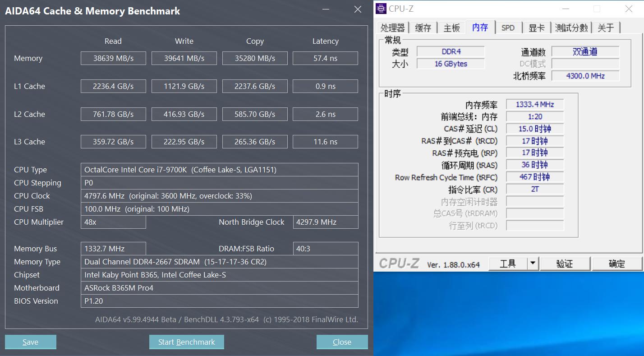Select the active 内存 (Memory) tab
The width and height of the screenshot is (644, 356).
(x=480, y=28)
